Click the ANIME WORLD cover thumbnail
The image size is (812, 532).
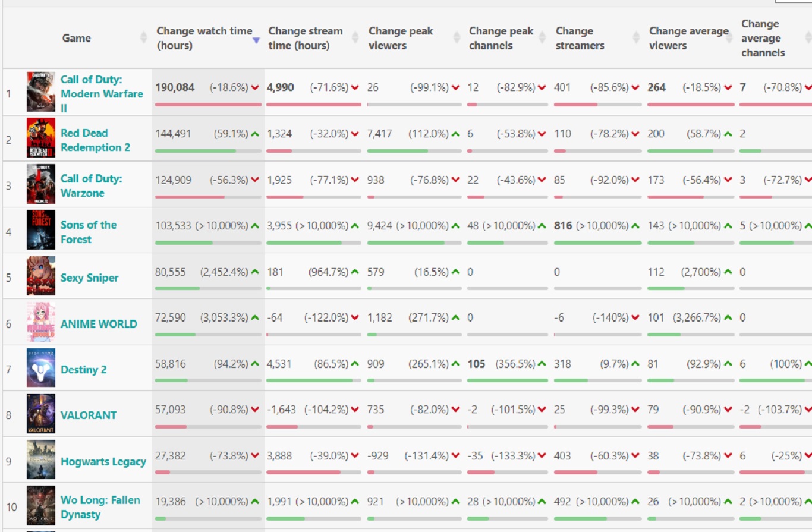click(x=41, y=322)
